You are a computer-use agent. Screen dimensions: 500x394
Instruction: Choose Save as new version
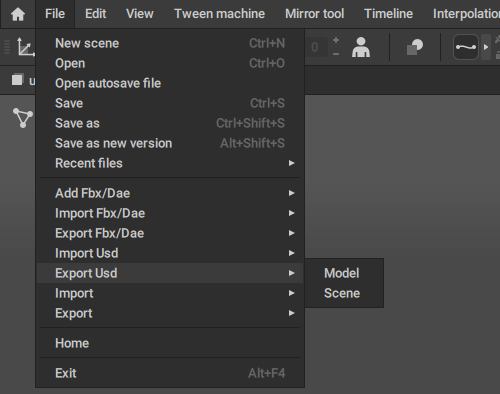(x=170, y=143)
